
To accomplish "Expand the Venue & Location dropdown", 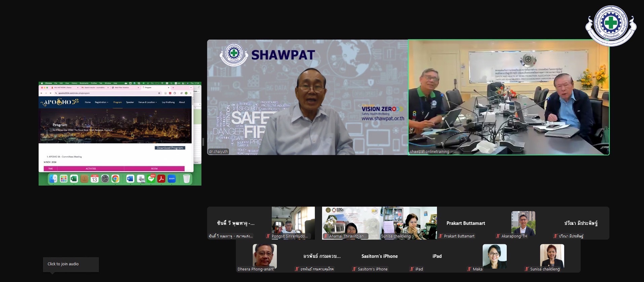I will [148, 102].
